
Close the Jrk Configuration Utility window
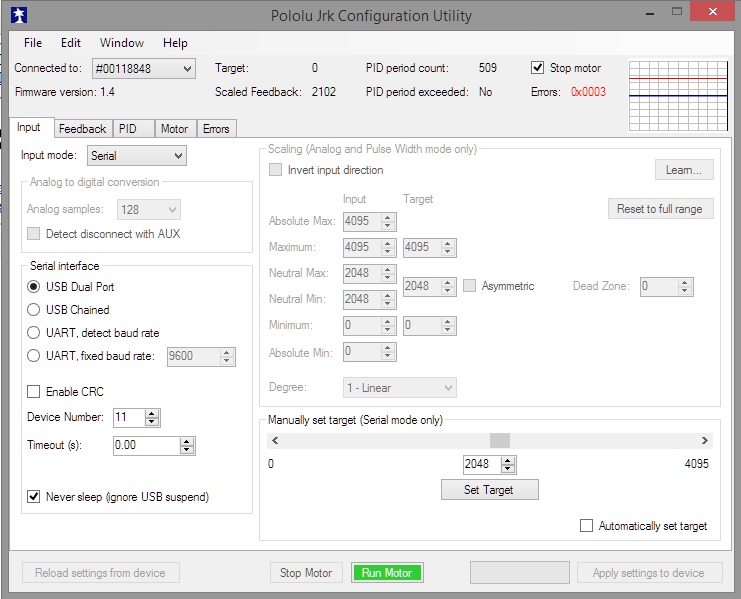click(x=713, y=12)
